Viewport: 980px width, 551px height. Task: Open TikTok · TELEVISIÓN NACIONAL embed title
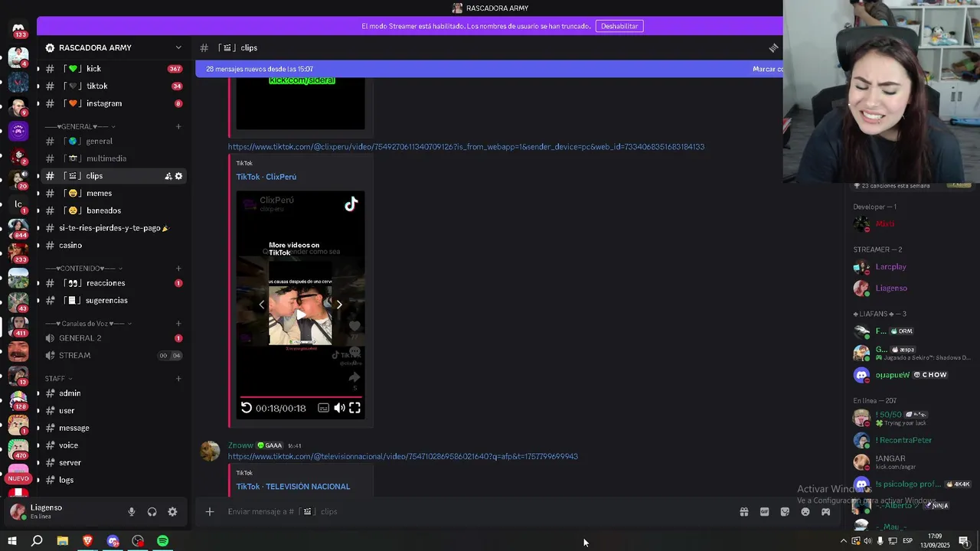coord(292,487)
